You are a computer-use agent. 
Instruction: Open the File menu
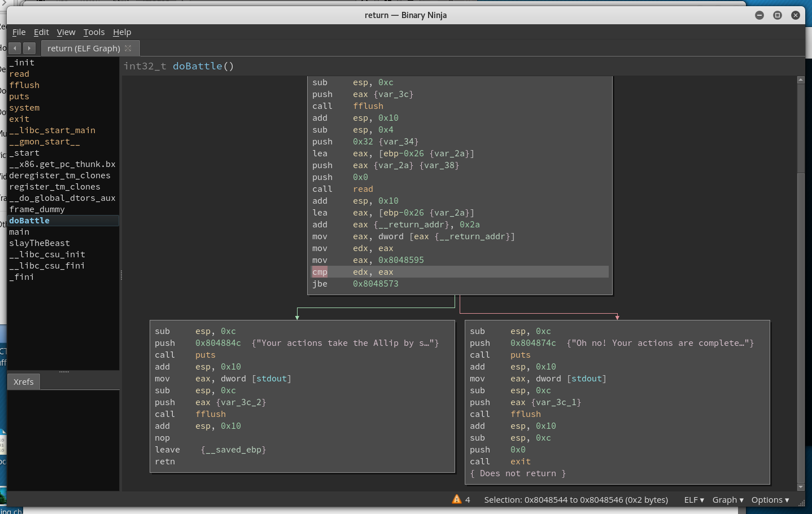tap(19, 32)
